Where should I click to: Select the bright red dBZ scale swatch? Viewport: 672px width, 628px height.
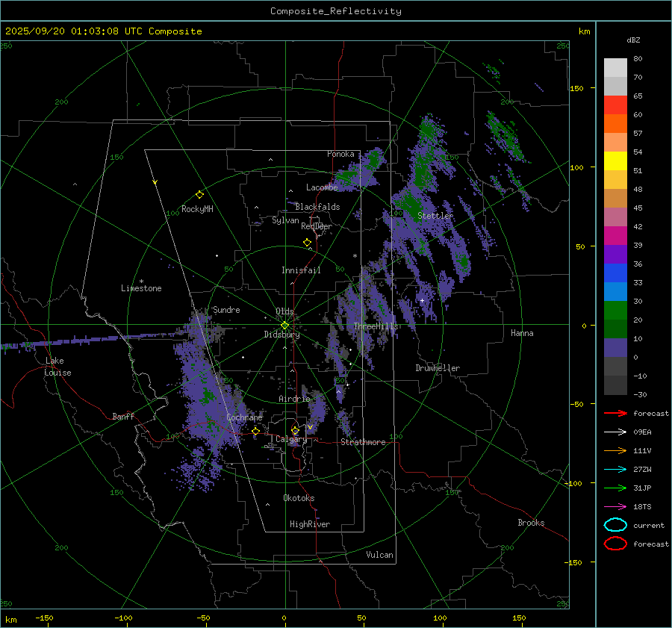pyautogui.click(x=615, y=105)
